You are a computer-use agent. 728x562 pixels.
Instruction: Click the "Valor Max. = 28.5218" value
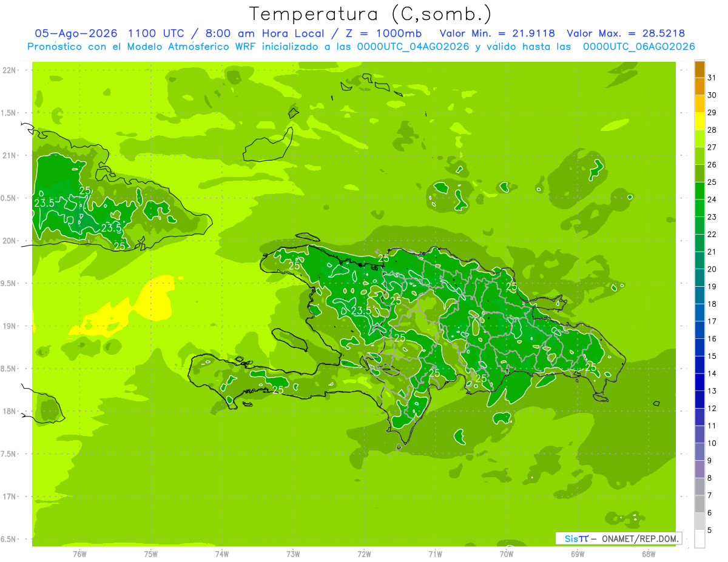pyautogui.click(x=625, y=33)
